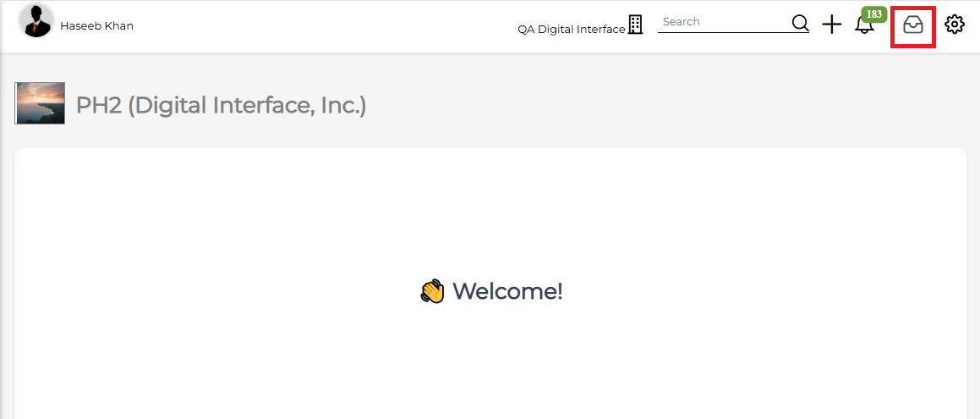The width and height of the screenshot is (980, 419).
Task: Click the green 183 notification badge
Action: pos(873,14)
